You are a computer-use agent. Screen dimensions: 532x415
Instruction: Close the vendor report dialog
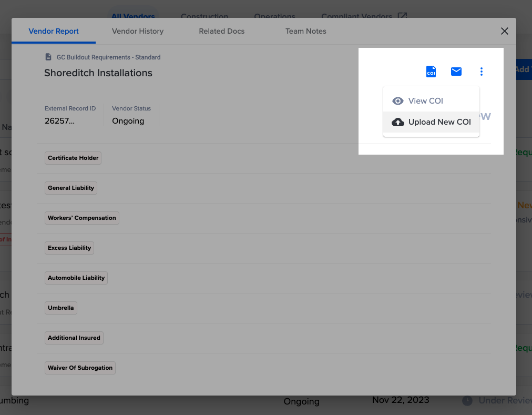[505, 31]
